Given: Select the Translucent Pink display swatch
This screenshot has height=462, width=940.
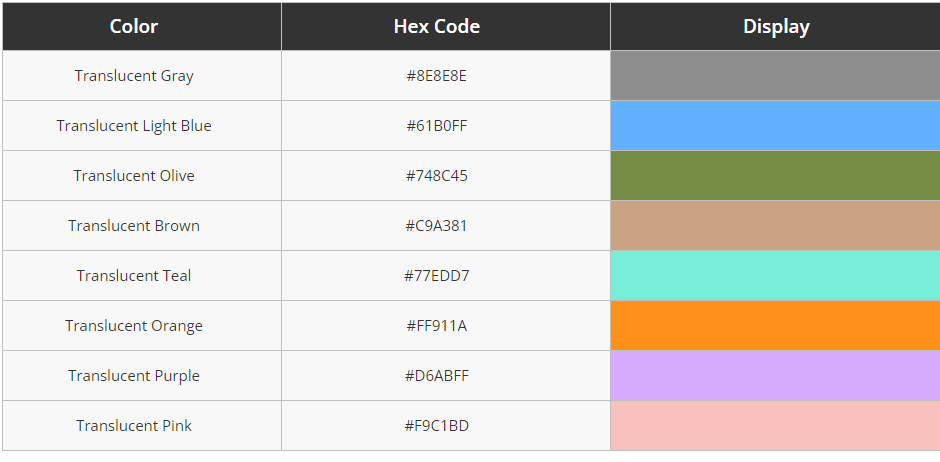Looking at the screenshot, I should (x=775, y=425).
